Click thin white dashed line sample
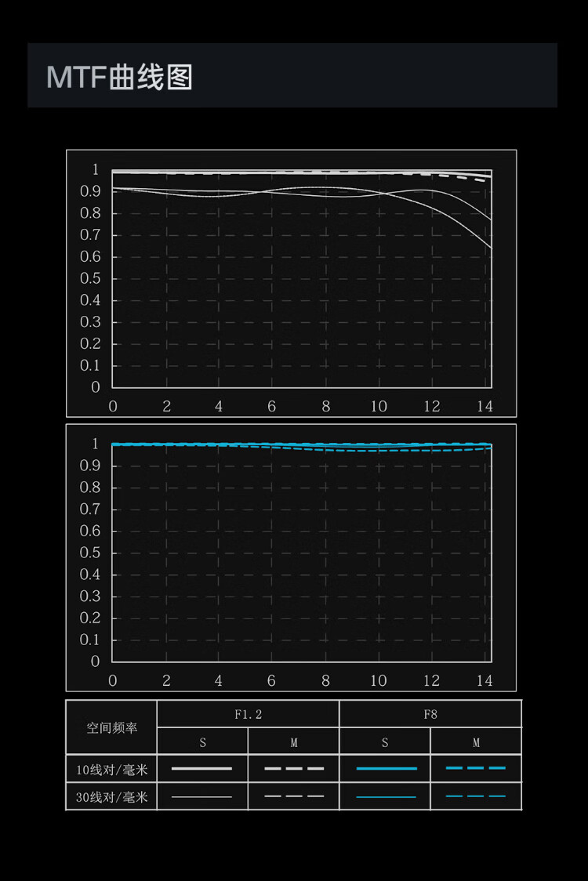Screen dimensions: 588x881 pos(294,796)
